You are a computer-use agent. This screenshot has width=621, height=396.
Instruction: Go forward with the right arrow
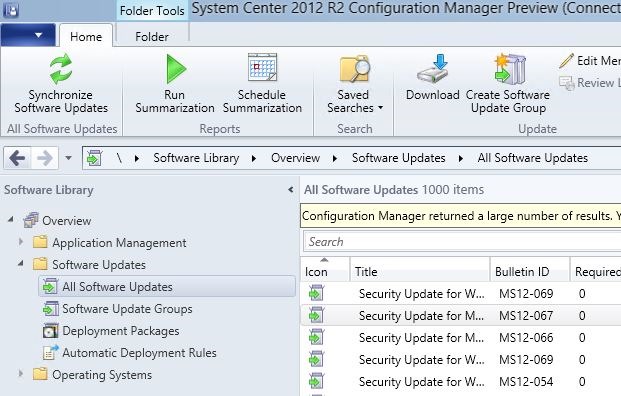44,158
